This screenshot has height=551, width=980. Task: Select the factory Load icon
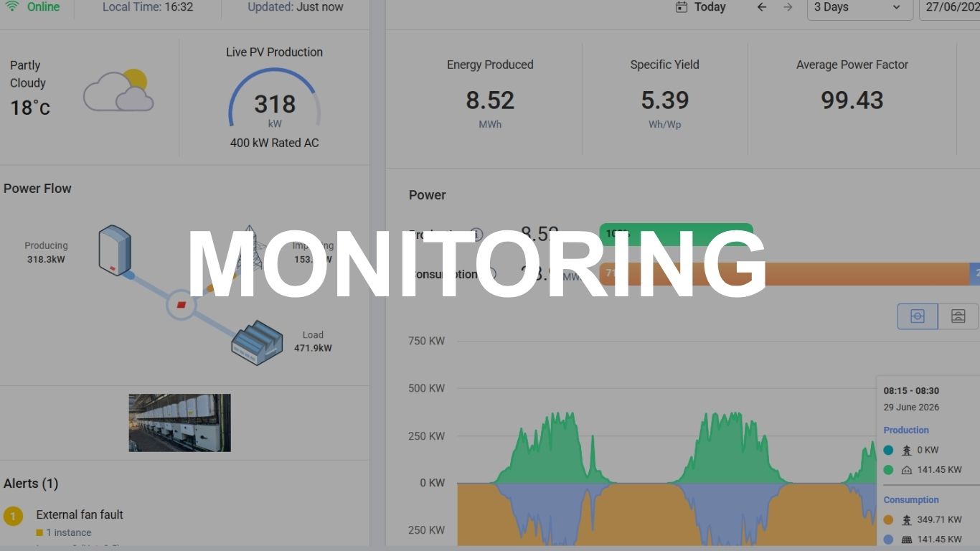point(257,344)
